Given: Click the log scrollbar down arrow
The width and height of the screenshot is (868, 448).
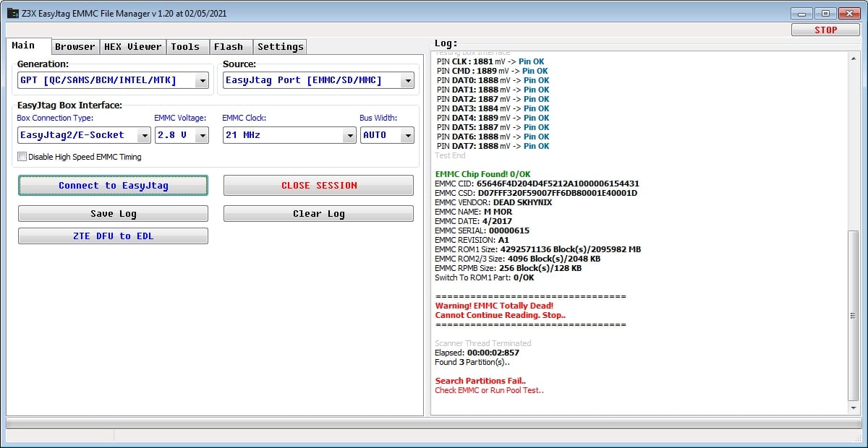Looking at the screenshot, I should (x=854, y=409).
